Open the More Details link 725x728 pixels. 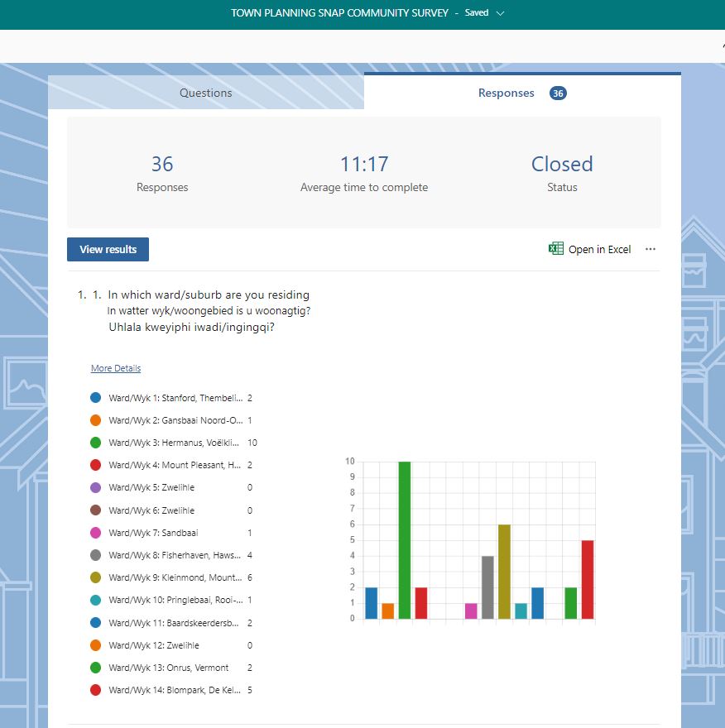[116, 368]
